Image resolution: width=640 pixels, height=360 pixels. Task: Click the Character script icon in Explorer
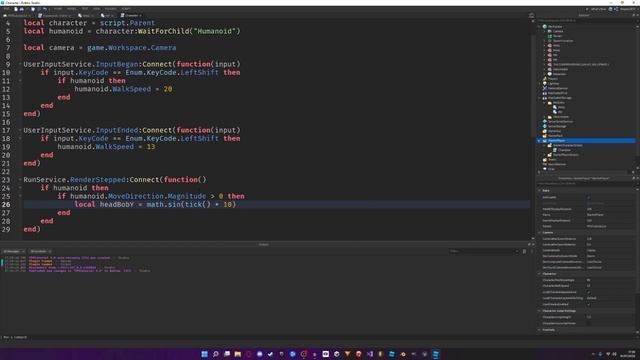[x=555, y=150]
